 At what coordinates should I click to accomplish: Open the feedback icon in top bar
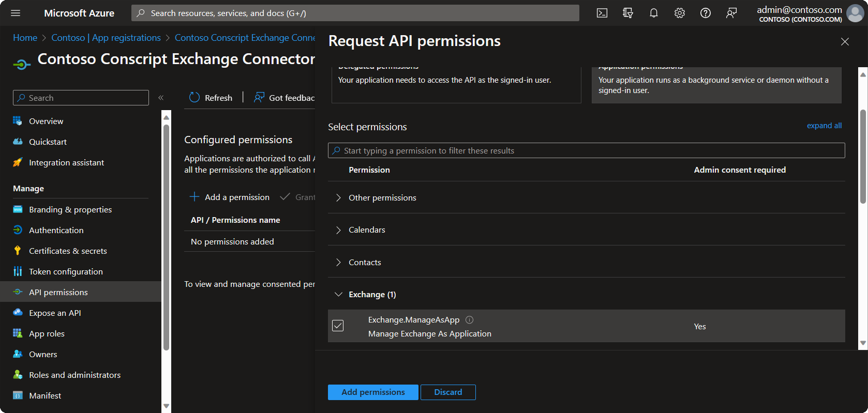tap(731, 13)
